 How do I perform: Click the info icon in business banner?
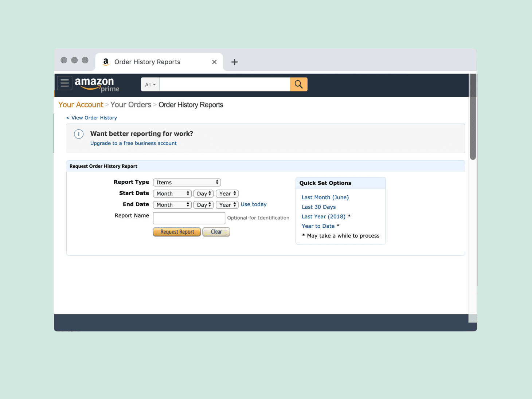coord(79,134)
